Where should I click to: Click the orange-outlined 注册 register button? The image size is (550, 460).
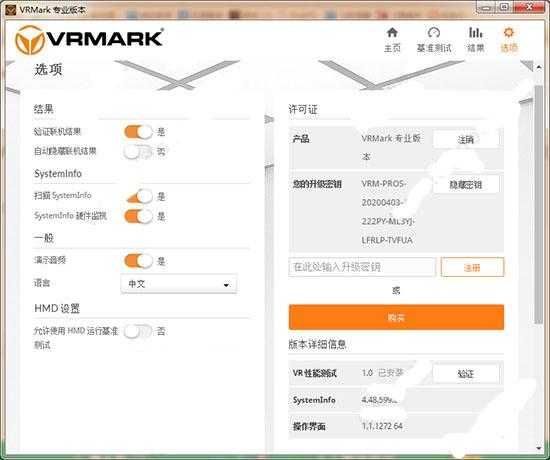tap(472, 267)
